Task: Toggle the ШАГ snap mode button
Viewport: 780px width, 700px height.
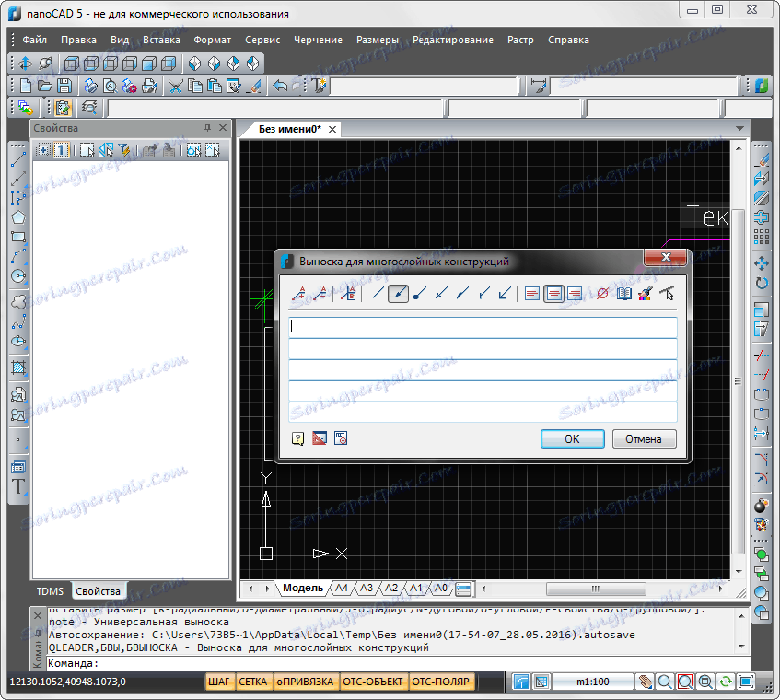Action: click(x=219, y=682)
